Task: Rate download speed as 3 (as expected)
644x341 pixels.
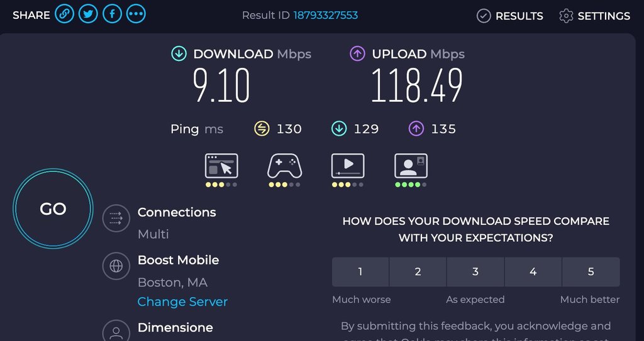Action: pos(475,272)
